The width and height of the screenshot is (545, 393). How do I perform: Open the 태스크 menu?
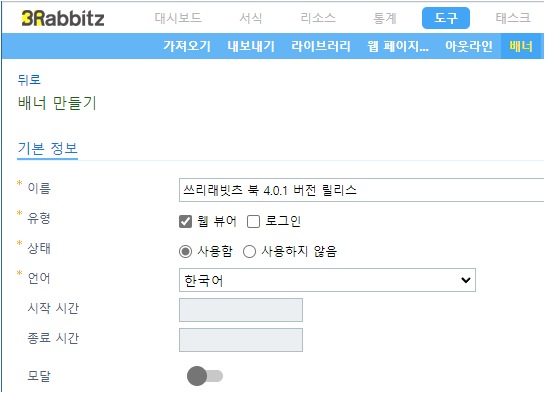[513, 18]
